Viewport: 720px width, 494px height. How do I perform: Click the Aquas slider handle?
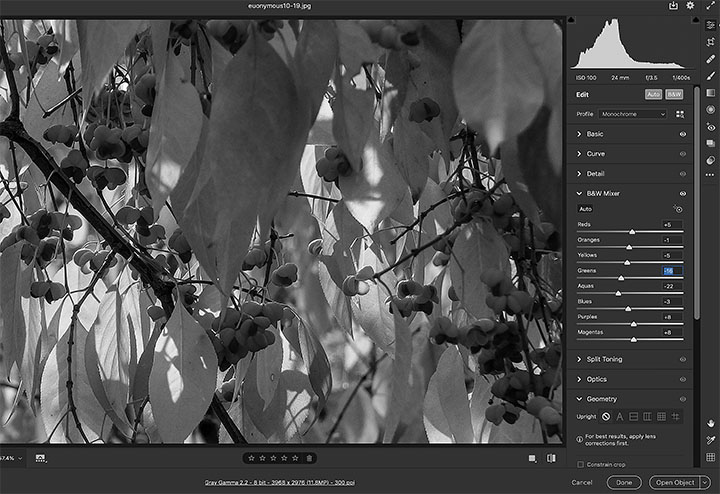618,293
